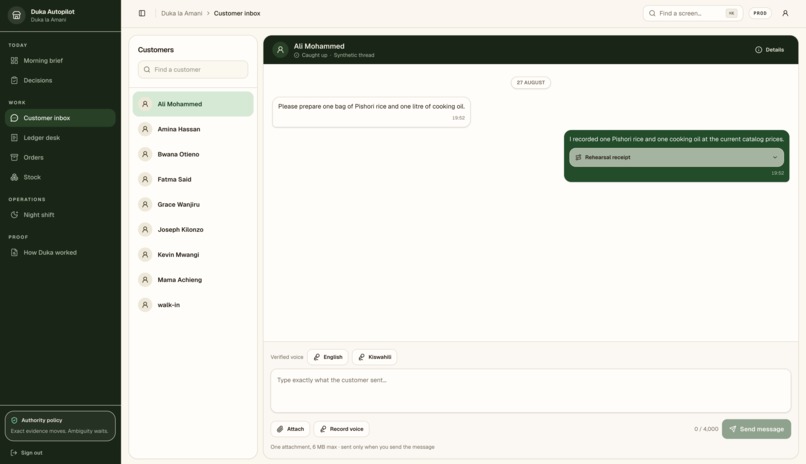Click the Night shift moon icon
Image resolution: width=806 pixels, height=464 pixels.
pos(14,215)
